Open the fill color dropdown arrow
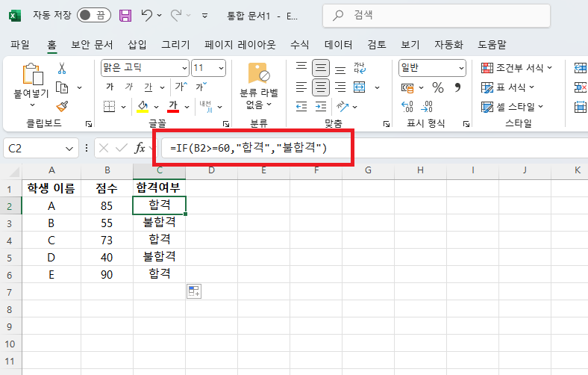588x375 pixels. click(157, 107)
